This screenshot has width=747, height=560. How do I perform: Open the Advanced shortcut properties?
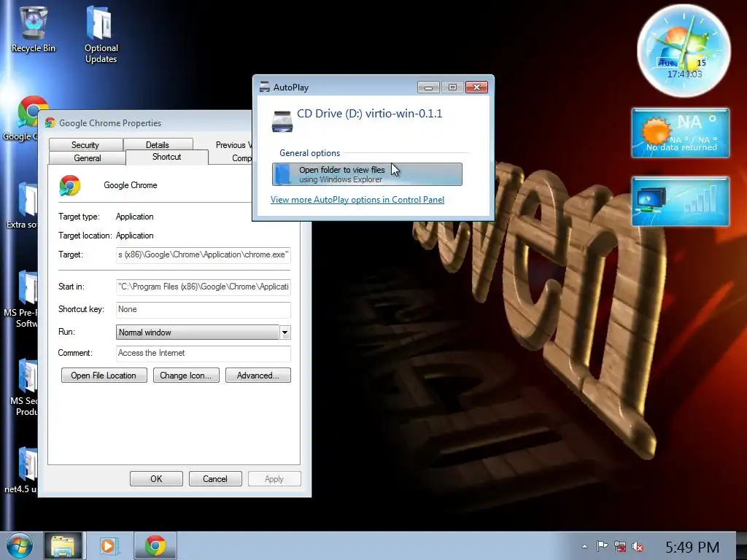258,376
